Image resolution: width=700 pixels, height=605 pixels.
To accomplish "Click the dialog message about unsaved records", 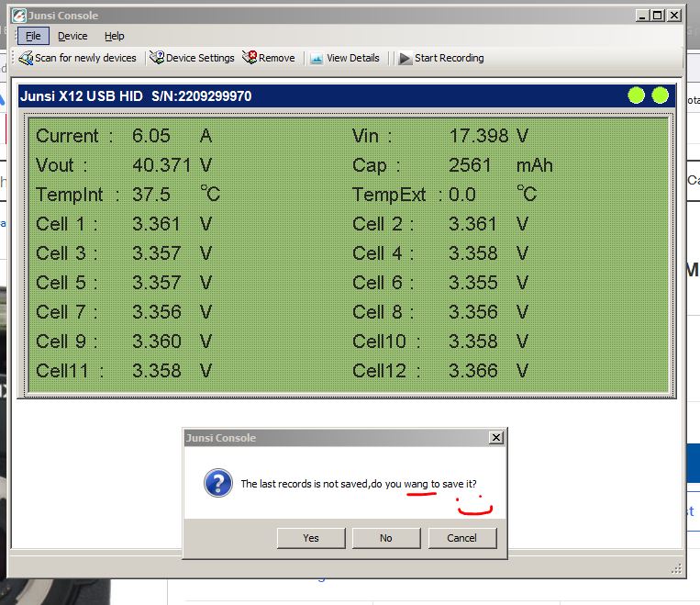I will [359, 484].
